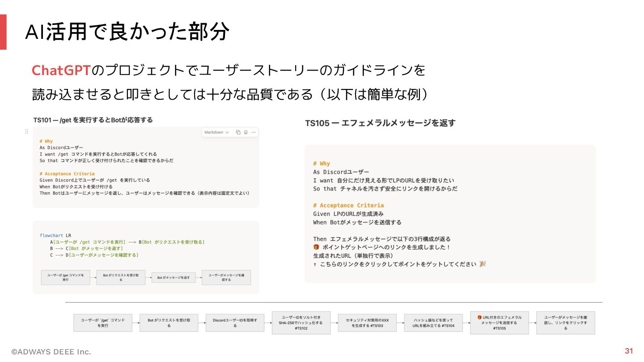Click '# Why' in the TS101 code block
644x362 pixels.
pyautogui.click(x=46, y=141)
